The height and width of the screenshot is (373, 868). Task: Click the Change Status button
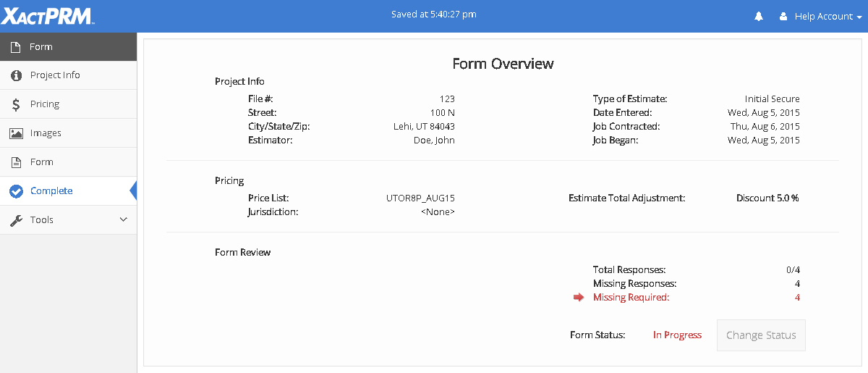tap(761, 335)
